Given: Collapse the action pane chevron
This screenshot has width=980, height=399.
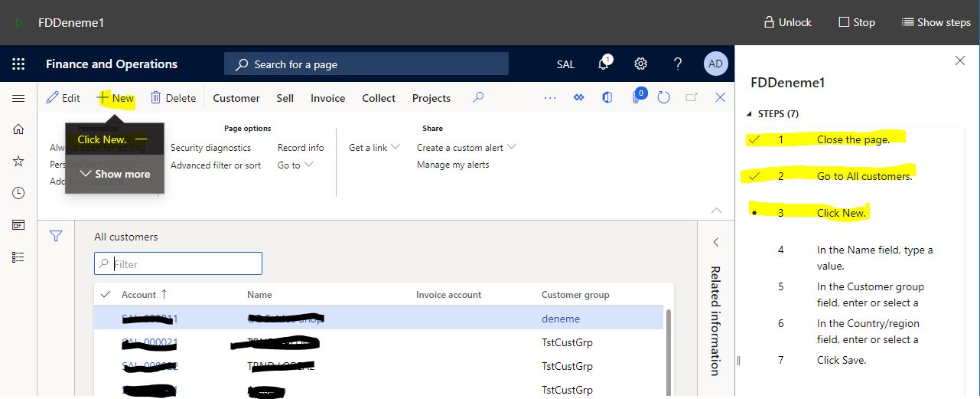Looking at the screenshot, I should (716, 210).
